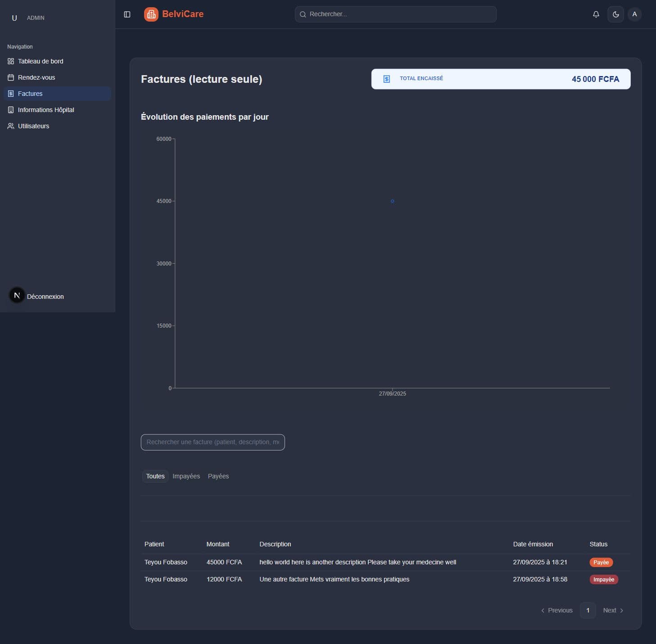This screenshot has width=656, height=644.
Task: Focus the Rechercher header search field
Action: [x=395, y=14]
